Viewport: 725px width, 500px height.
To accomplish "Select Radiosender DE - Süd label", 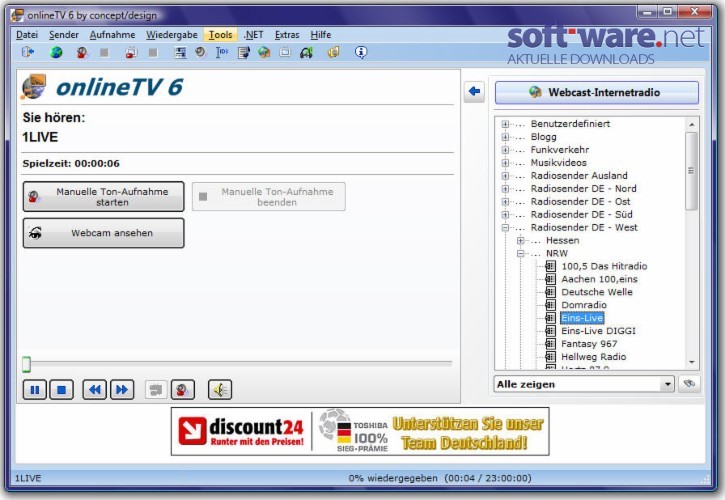I will click(x=581, y=215).
